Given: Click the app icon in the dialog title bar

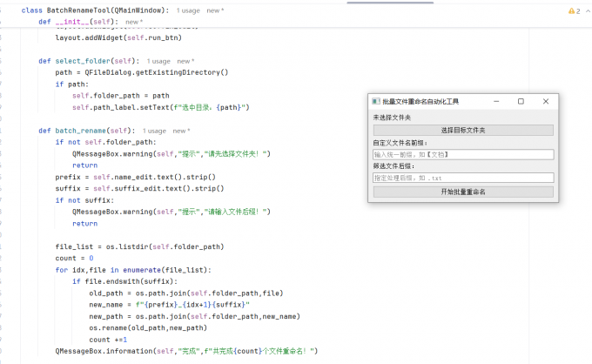Looking at the screenshot, I should (x=376, y=101).
